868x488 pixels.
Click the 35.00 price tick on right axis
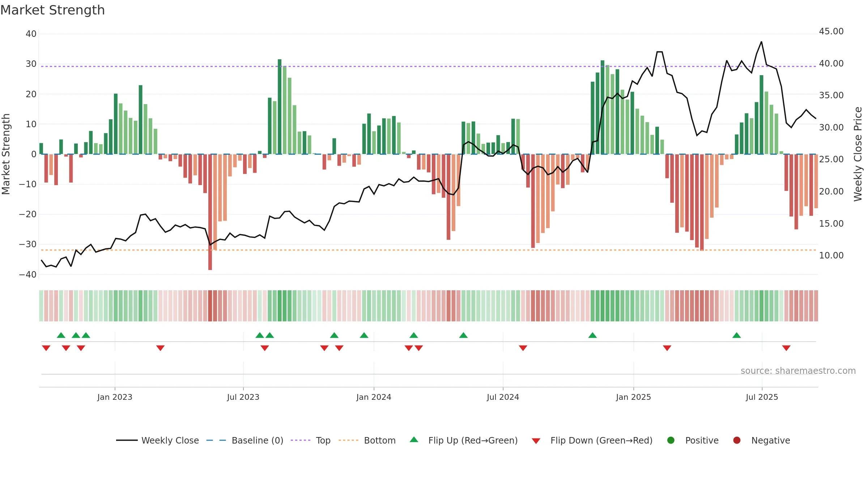831,95
